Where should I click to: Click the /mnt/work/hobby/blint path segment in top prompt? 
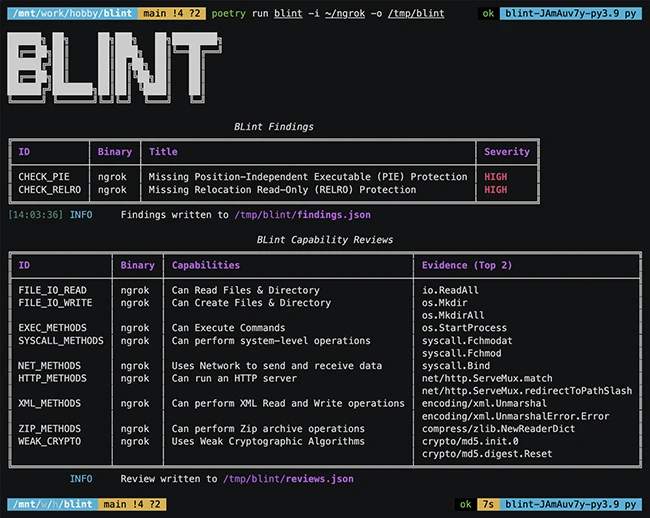click(73, 13)
